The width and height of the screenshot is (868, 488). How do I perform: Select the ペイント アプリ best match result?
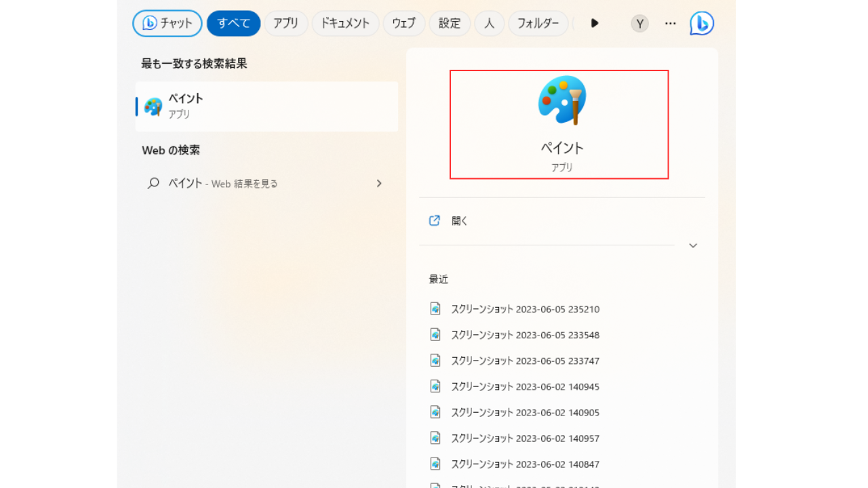point(267,106)
